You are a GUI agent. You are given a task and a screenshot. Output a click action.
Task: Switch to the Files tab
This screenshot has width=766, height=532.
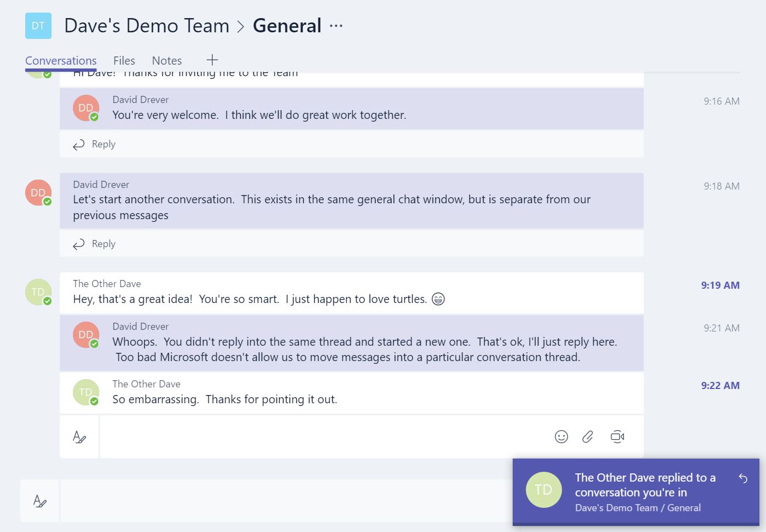124,61
